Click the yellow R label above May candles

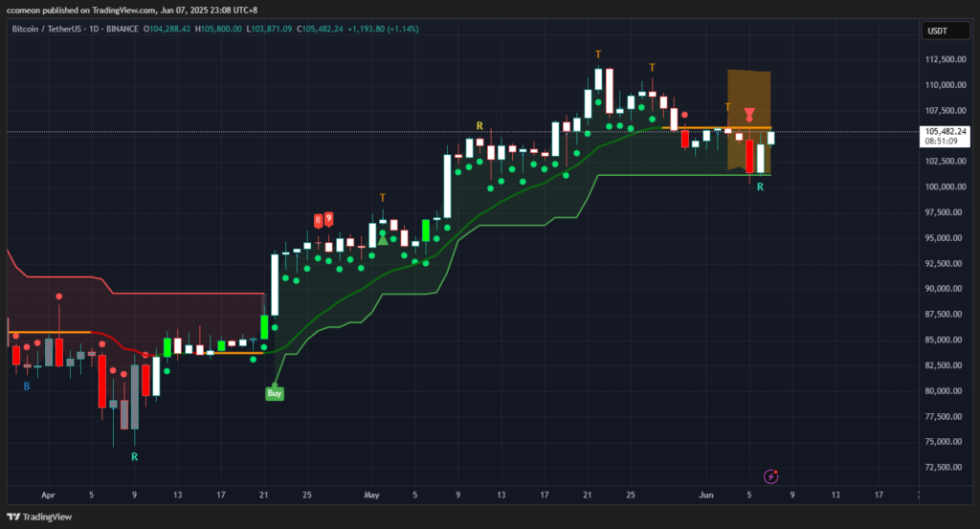tap(479, 126)
